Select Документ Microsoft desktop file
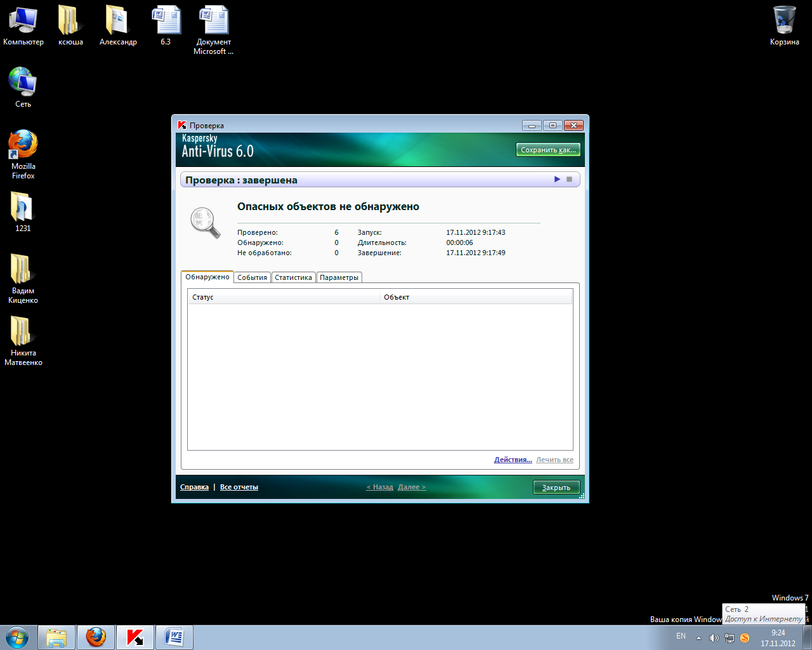This screenshot has width=812, height=650. pyautogui.click(x=213, y=30)
